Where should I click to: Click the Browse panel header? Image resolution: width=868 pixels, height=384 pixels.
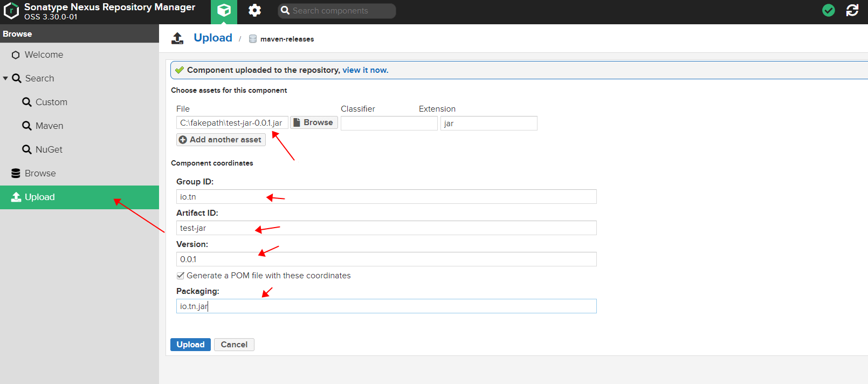tap(79, 33)
